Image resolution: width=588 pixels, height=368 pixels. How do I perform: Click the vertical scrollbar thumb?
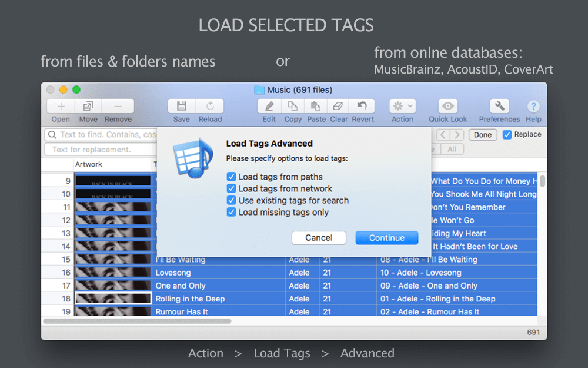click(x=542, y=181)
